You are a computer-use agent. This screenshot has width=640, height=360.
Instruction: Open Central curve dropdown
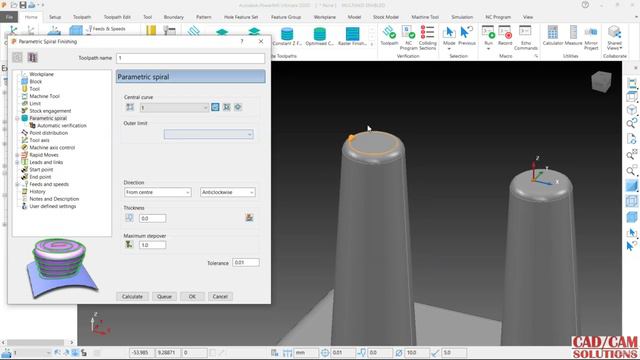174,107
